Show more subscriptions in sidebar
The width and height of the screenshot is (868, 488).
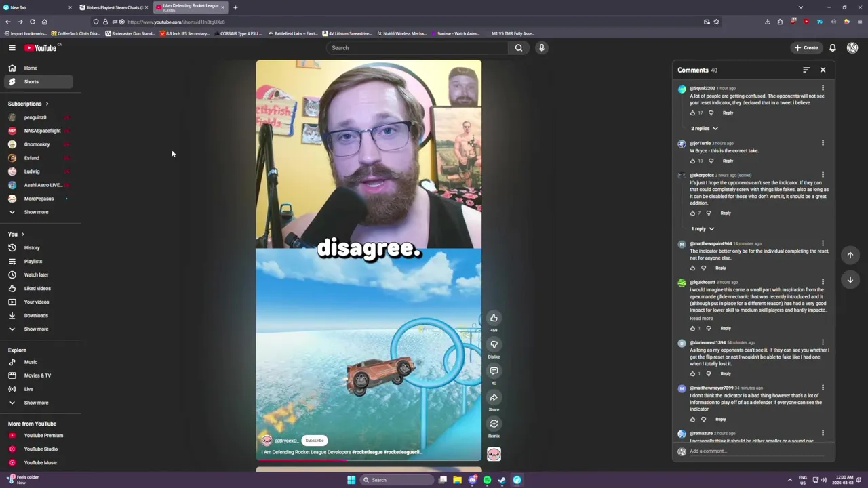(x=36, y=212)
